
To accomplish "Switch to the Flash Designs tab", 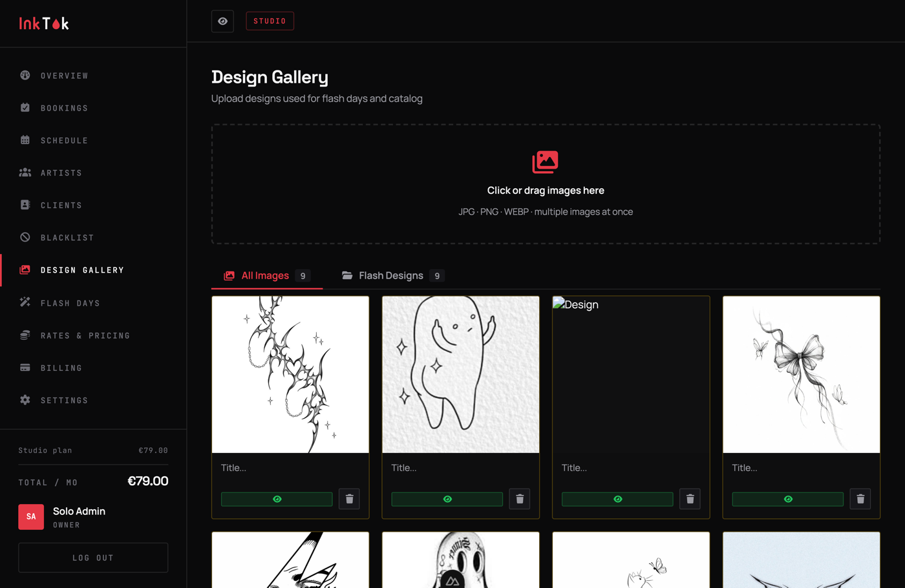I will [x=392, y=276].
